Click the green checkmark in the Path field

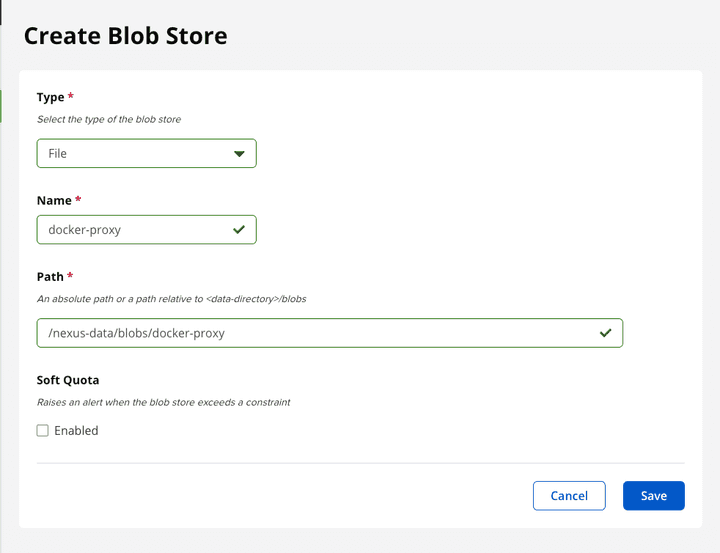[605, 333]
